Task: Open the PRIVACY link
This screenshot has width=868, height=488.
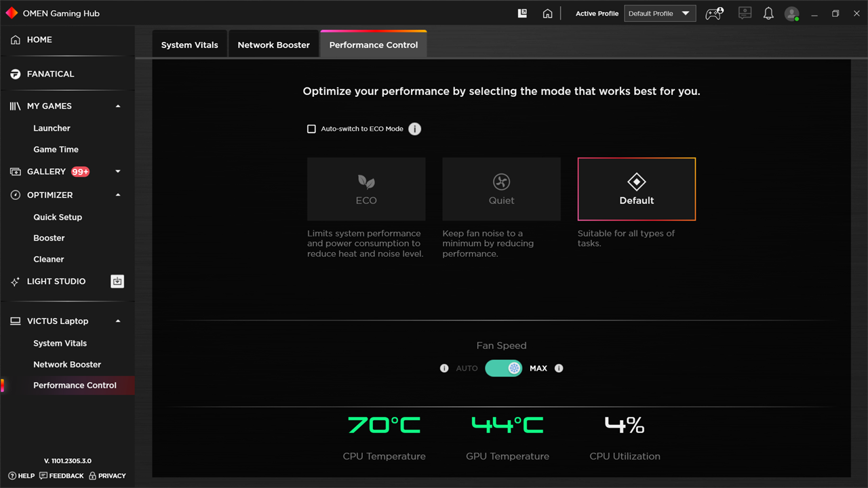Action: point(107,476)
